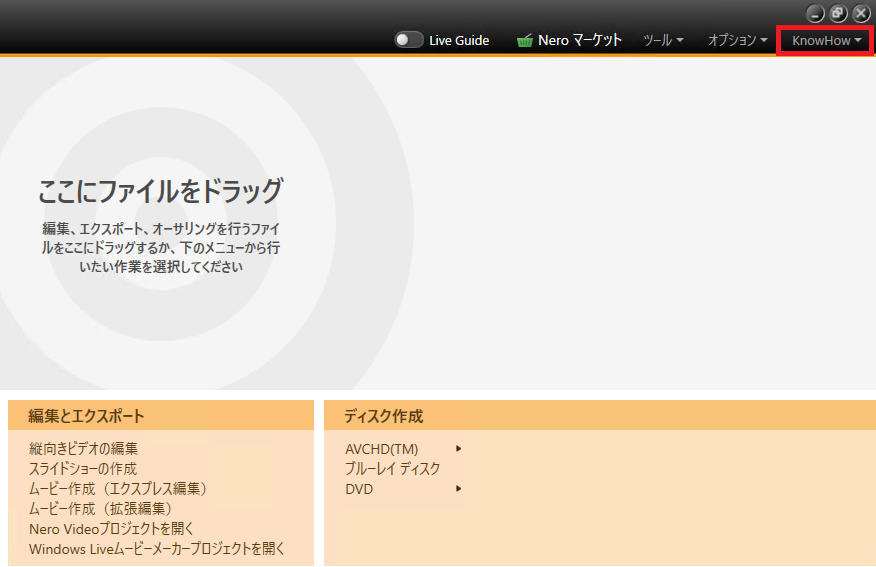Screen dimensions: 876x567
Task: Open the オプション dropdown menu
Action: [x=737, y=40]
